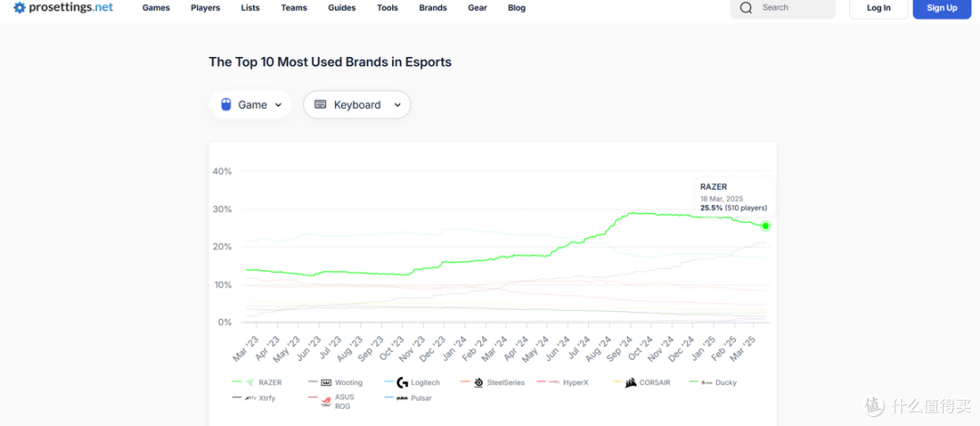Click the Corsair sails logo in legend

tap(630, 382)
